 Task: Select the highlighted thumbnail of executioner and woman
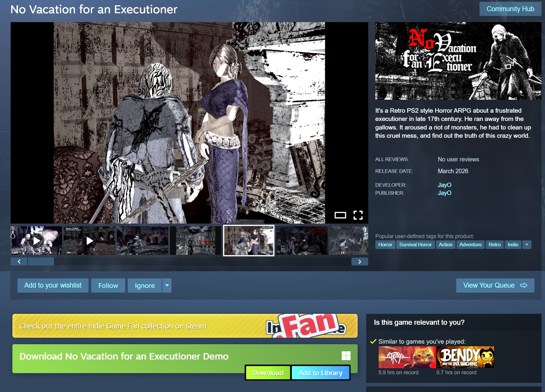click(249, 240)
